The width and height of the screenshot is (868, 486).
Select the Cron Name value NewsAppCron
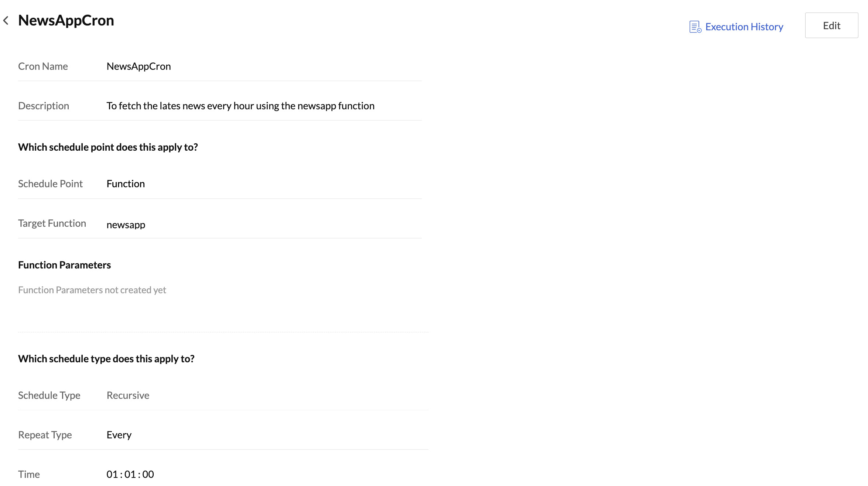(x=139, y=66)
